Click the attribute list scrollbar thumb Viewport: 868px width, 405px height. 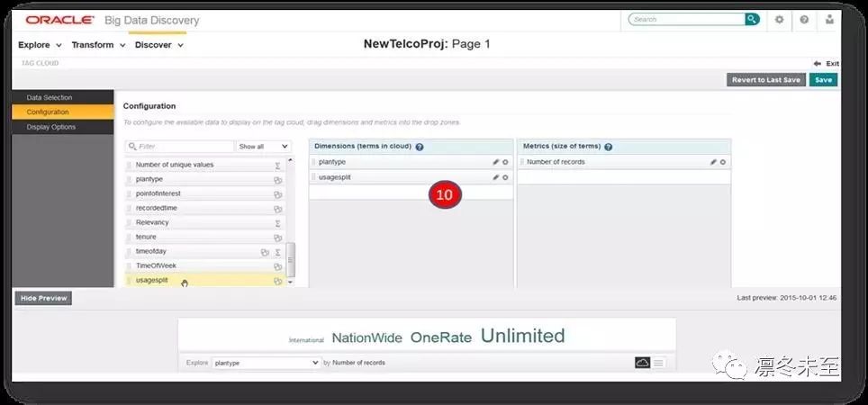click(x=291, y=259)
